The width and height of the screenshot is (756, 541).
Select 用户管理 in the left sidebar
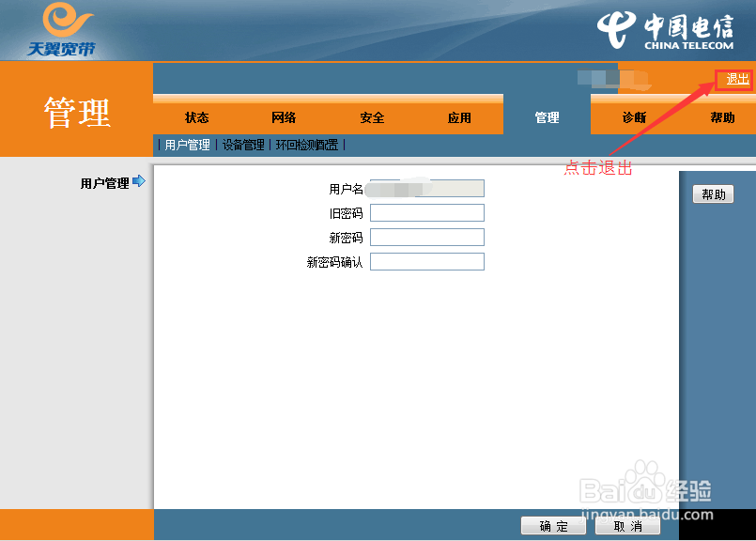[x=104, y=183]
